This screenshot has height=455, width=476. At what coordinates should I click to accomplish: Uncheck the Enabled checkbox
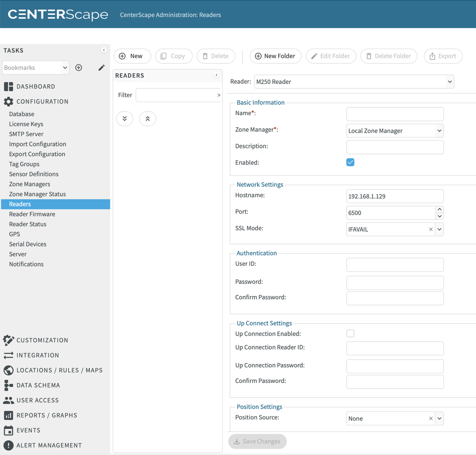tap(350, 162)
